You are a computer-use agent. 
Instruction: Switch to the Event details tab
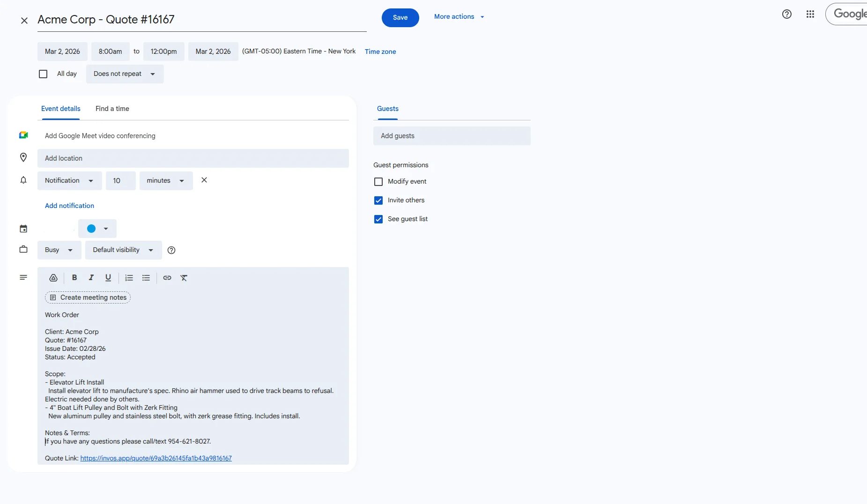click(x=61, y=109)
